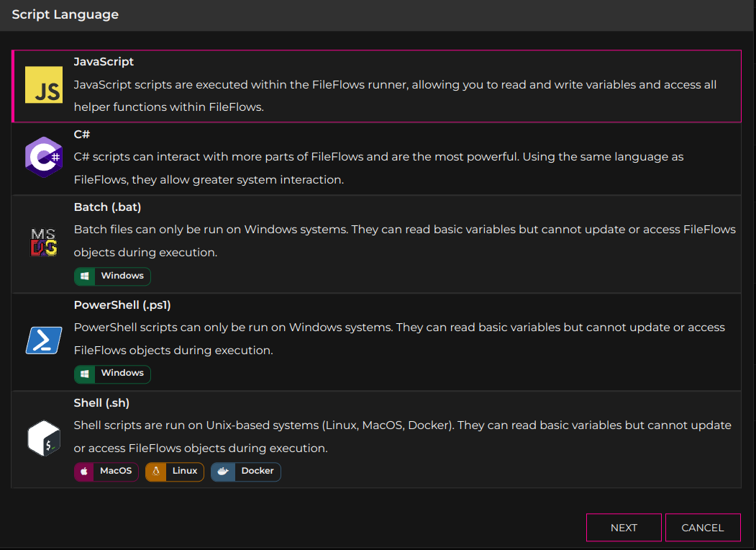Click the Windows badge under PowerShell description
The height and width of the screenshot is (550, 756).
point(112,374)
